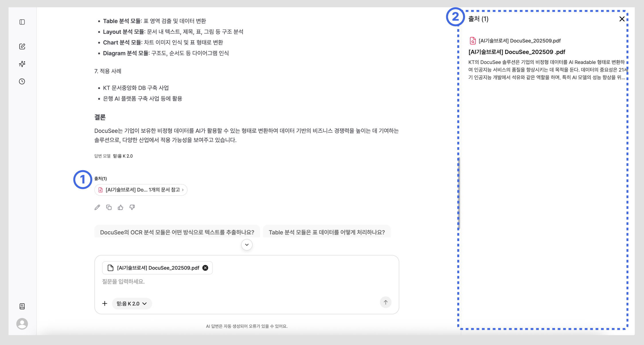Send the question with arrow button
The image size is (644, 345).
click(x=386, y=302)
